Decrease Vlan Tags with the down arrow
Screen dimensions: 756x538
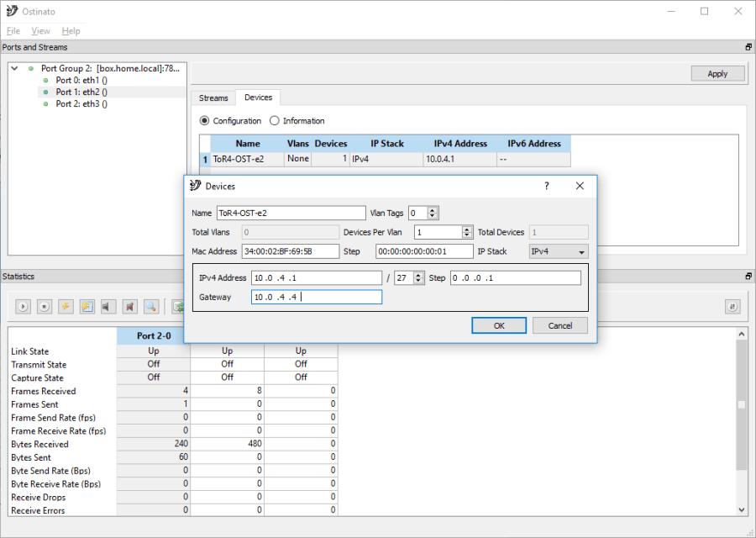433,216
